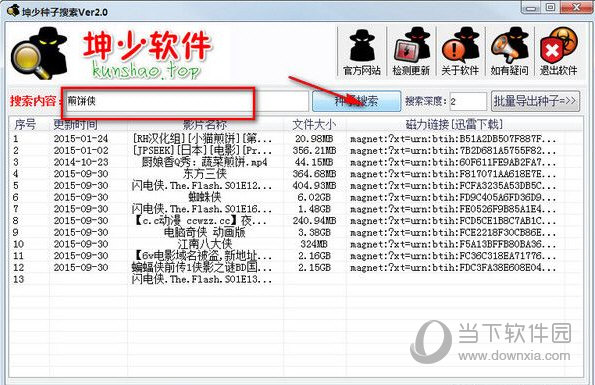The width and height of the screenshot is (595, 385).
Task: Click the kunshao.top logo text
Action: point(146,70)
